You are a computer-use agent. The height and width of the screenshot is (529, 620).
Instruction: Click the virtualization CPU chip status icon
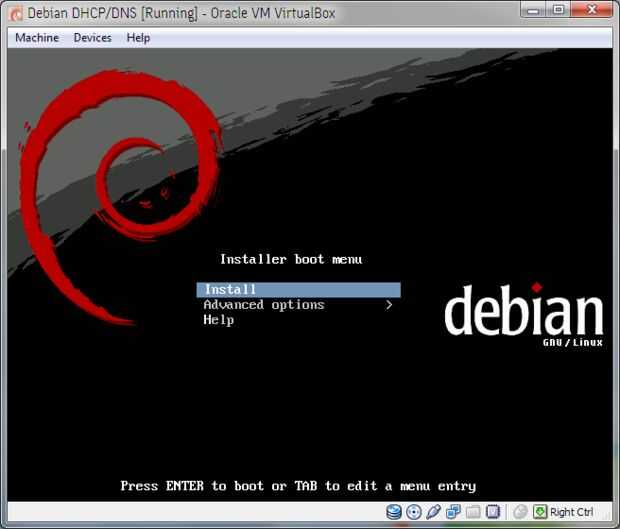pyautogui.click(x=493, y=512)
